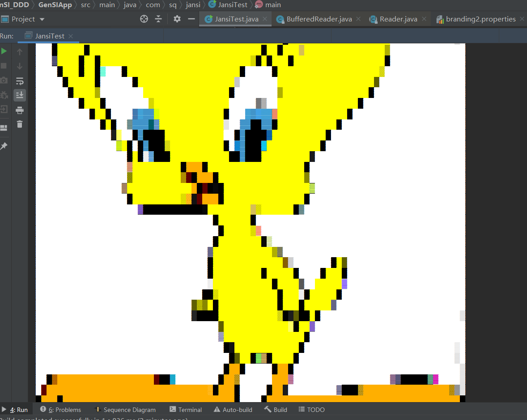Image resolution: width=527 pixels, height=420 pixels.
Task: Click main method with the m icon in breadcrumb
Action: 268,5
